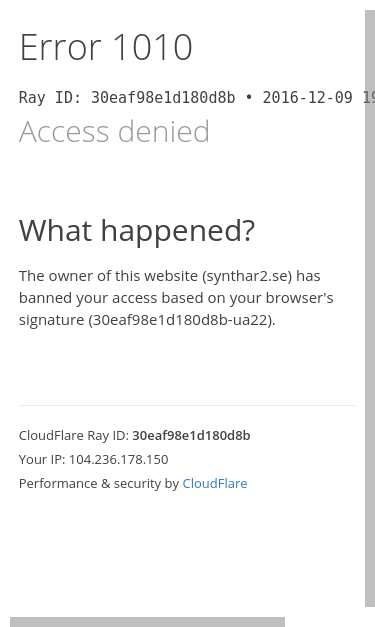Open the CloudFlare link in footer

pyautogui.click(x=215, y=483)
